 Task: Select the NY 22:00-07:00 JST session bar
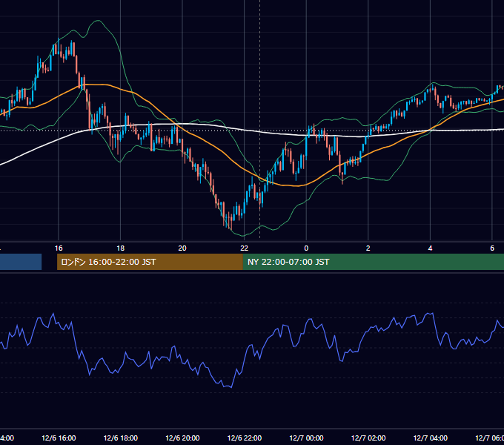point(374,262)
